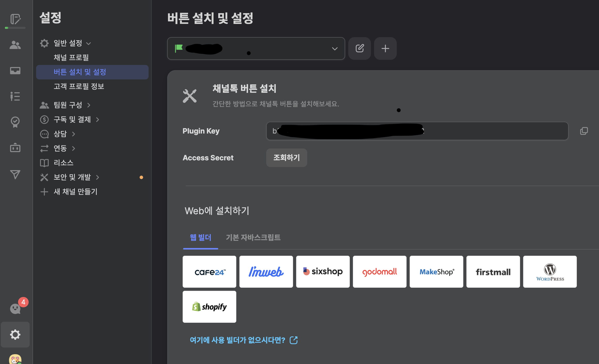Viewport: 599px width, 364px height.
Task: Switch to 기본 자바스크립트 tab
Action: point(253,237)
